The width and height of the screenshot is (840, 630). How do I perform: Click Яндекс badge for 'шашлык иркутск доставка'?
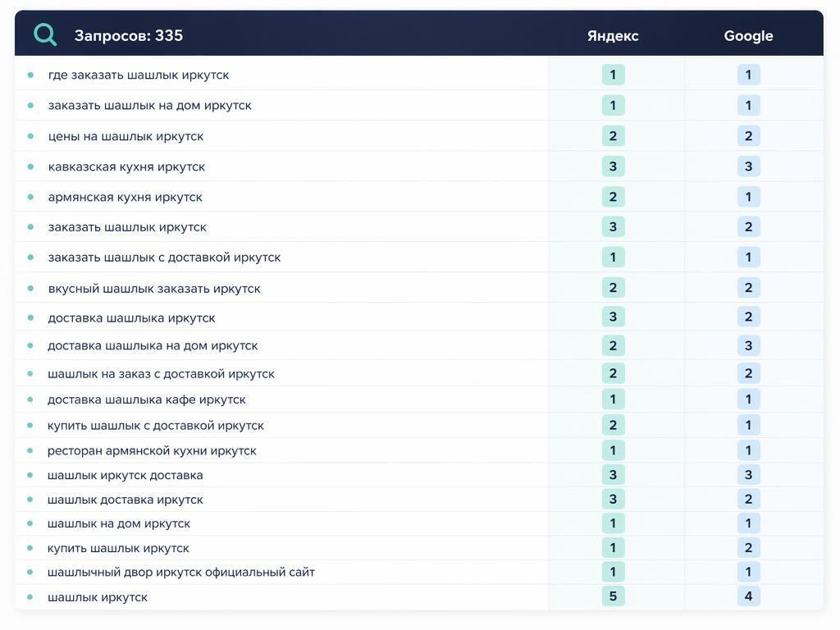(x=613, y=475)
